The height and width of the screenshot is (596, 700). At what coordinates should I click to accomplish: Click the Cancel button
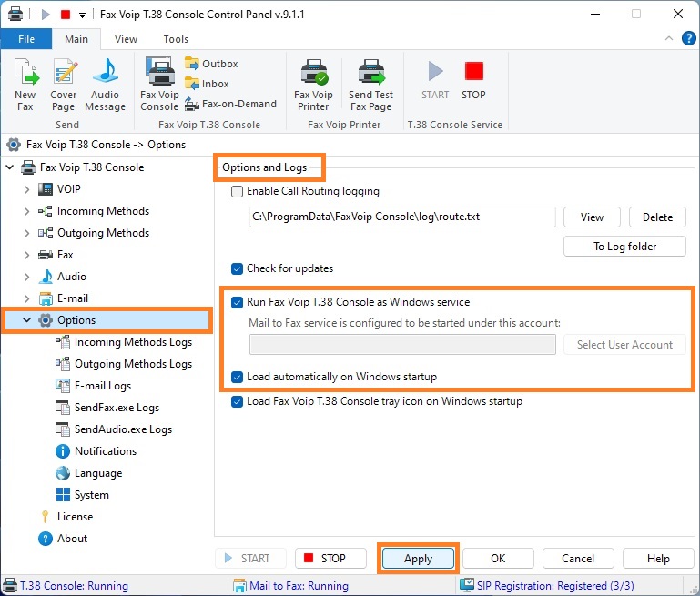coord(578,559)
